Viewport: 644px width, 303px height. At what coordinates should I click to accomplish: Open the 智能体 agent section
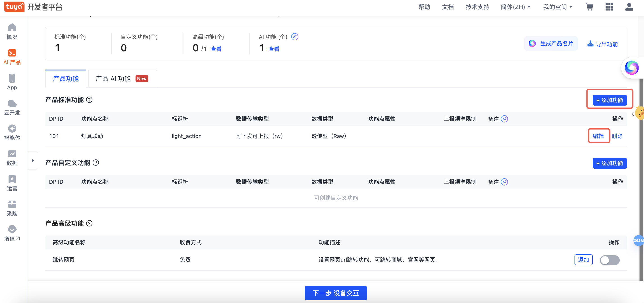click(x=12, y=133)
